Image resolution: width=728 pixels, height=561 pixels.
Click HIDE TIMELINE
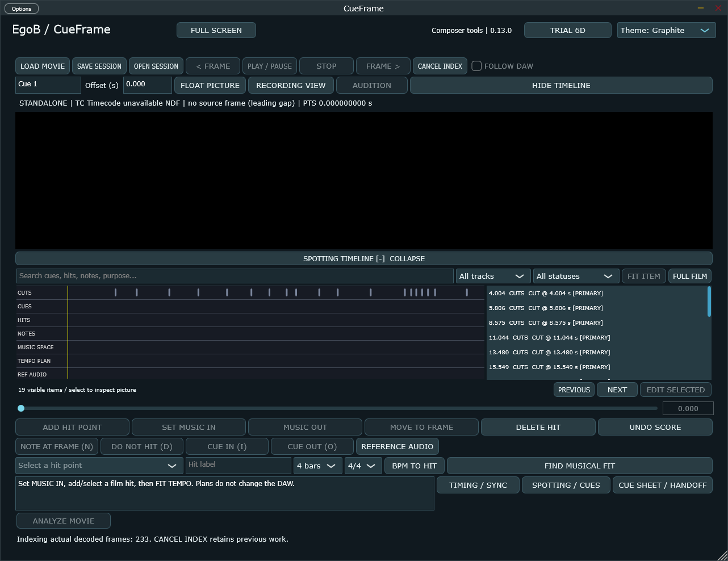coord(561,85)
